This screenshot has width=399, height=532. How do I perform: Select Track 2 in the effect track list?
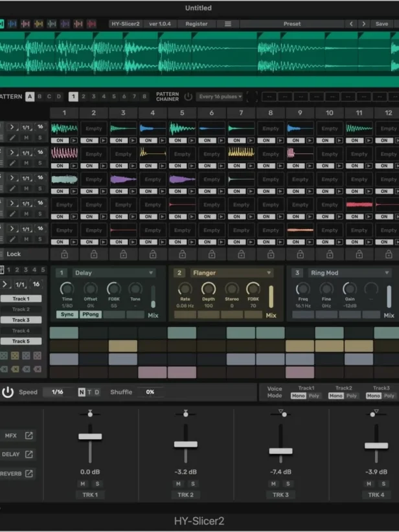pyautogui.click(x=21, y=309)
